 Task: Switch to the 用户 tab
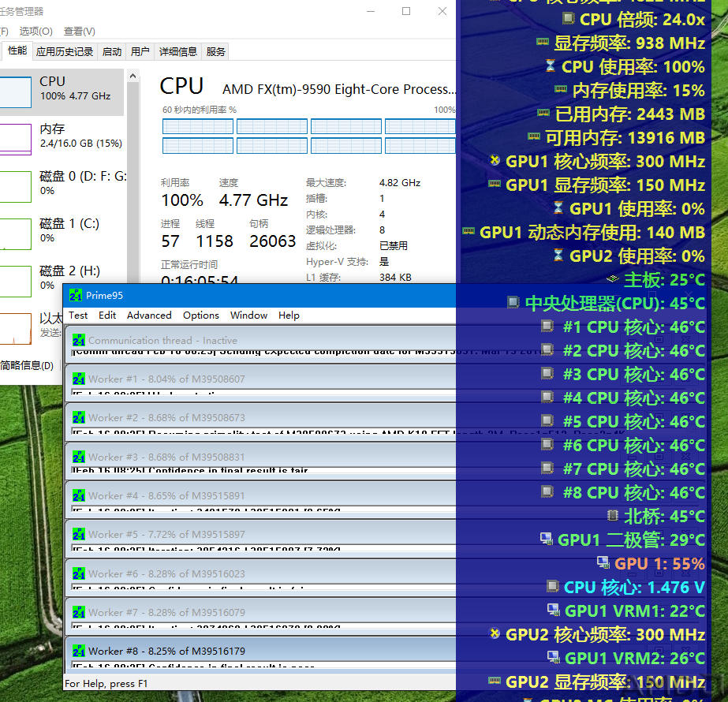point(140,51)
